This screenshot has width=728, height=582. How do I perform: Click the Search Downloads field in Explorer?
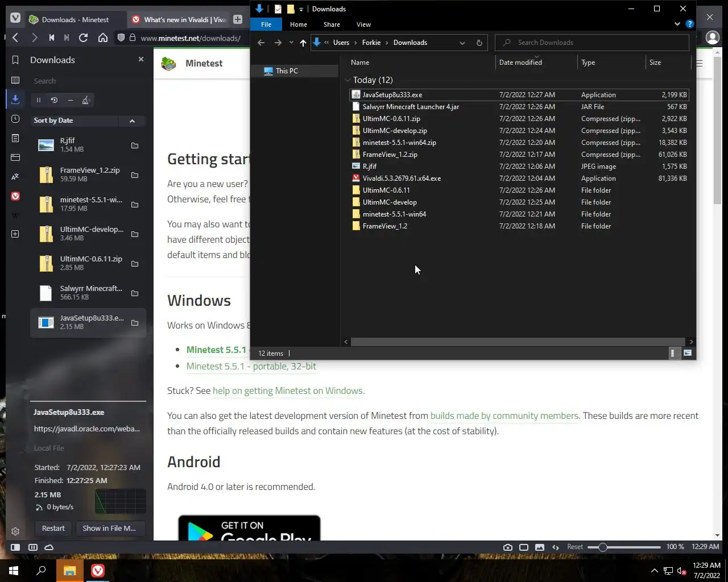point(592,43)
